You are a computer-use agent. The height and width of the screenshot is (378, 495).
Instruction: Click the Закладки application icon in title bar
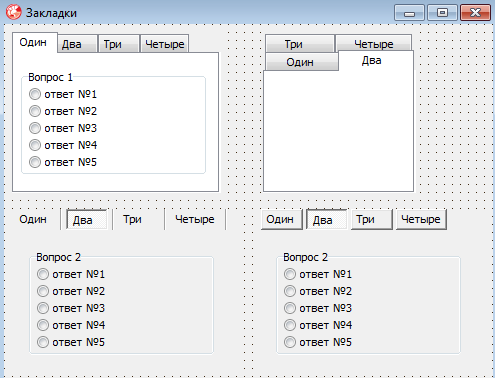[14, 12]
